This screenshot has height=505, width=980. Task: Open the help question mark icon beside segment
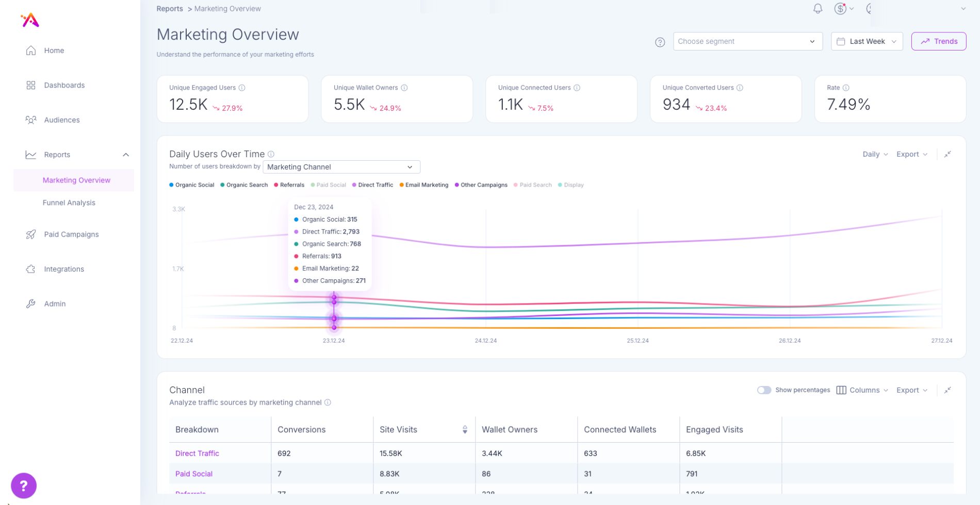pos(660,42)
